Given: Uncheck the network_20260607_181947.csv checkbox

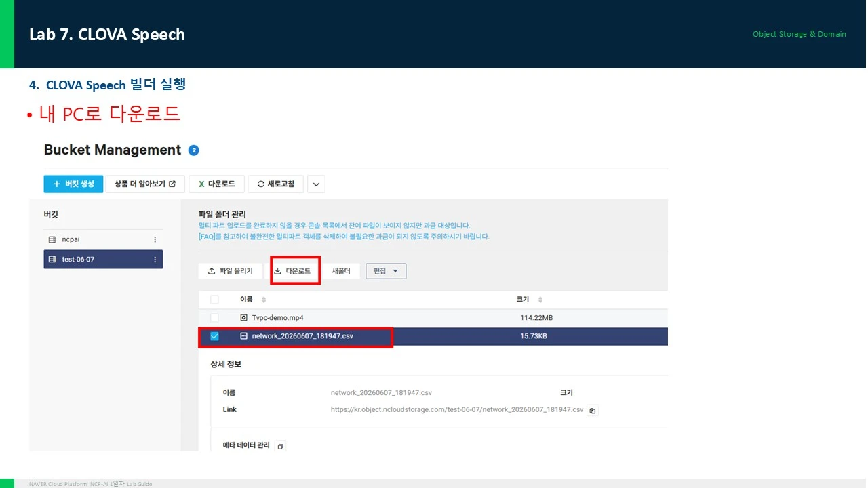Looking at the screenshot, I should point(214,336).
